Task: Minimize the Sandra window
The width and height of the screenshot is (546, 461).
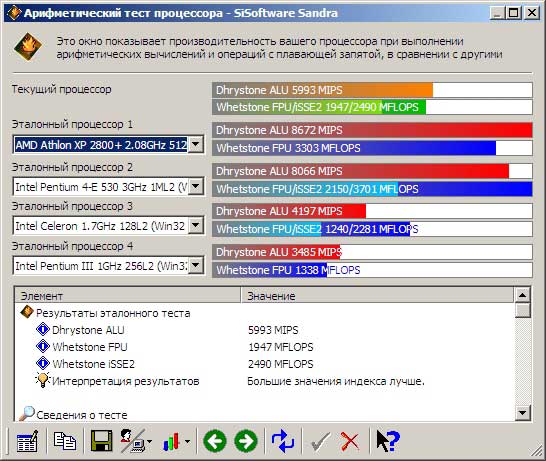Action: tap(498, 13)
